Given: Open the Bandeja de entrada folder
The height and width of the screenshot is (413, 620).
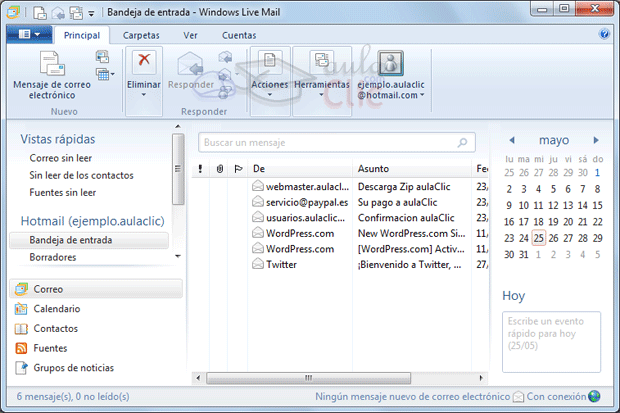Looking at the screenshot, I should [89, 240].
